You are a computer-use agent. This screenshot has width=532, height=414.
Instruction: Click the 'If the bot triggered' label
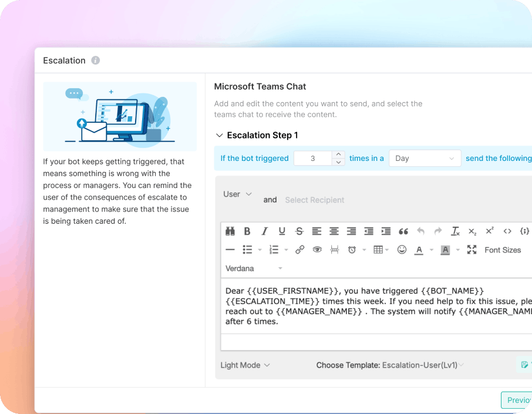[x=254, y=159]
